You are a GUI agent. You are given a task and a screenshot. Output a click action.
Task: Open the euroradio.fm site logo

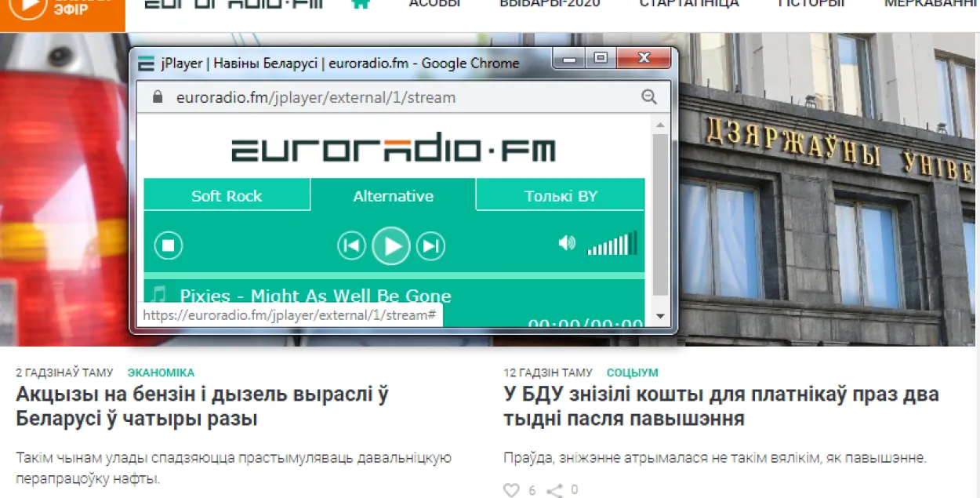233,4
